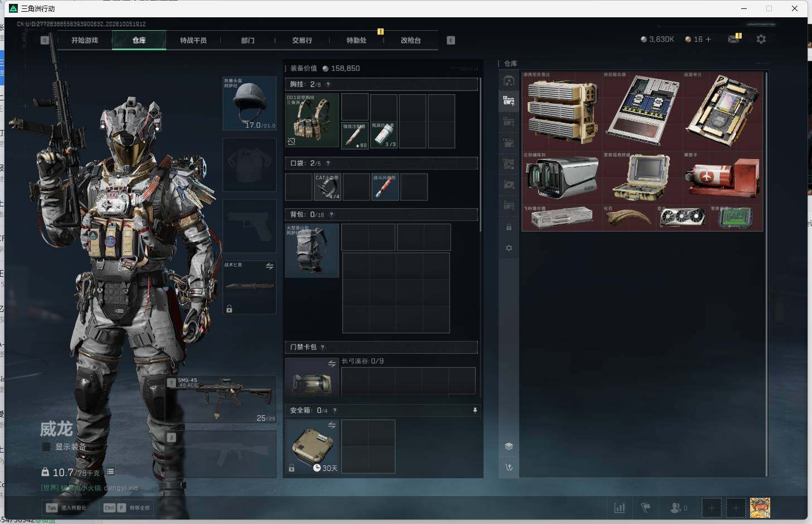Open the warehouse sidebar gear settings
Screen dimensions: 812x524
pyautogui.click(x=509, y=248)
